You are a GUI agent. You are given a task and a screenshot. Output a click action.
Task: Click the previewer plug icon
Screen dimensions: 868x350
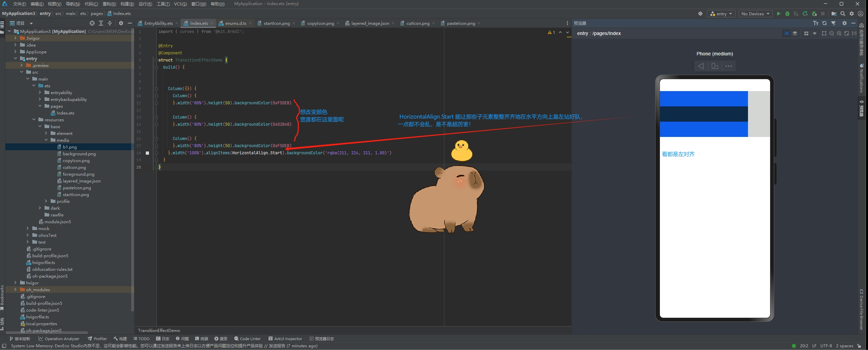[833, 23]
